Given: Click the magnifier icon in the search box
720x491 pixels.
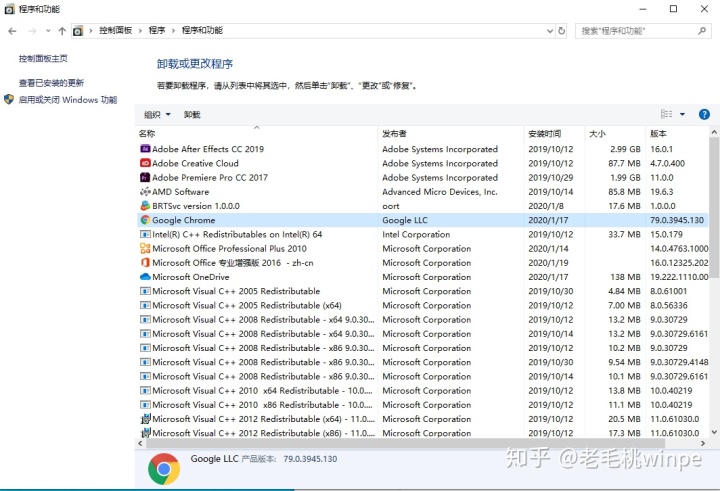Looking at the screenshot, I should (702, 31).
